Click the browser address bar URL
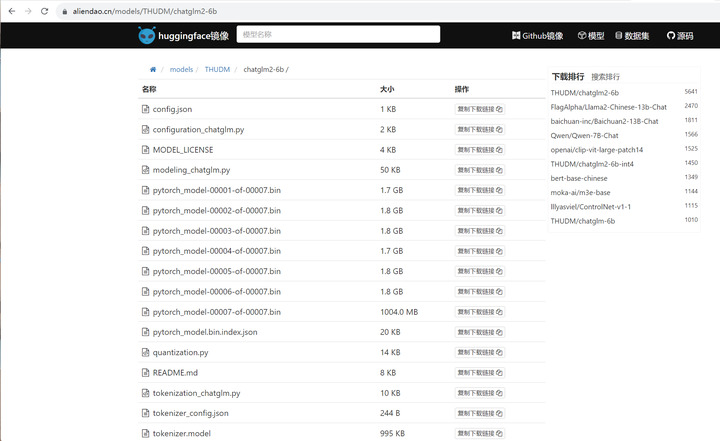This screenshot has height=441, width=720. coord(145,11)
